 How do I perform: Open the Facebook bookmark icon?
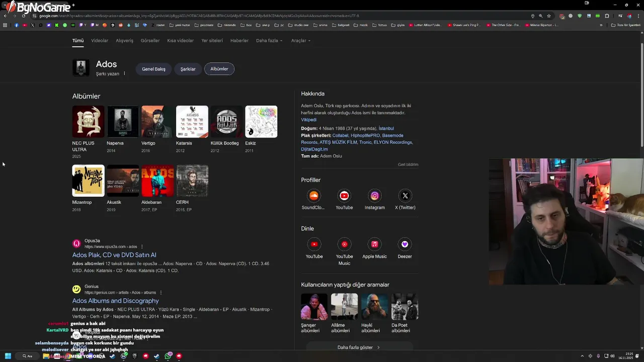pyautogui.click(x=17, y=25)
